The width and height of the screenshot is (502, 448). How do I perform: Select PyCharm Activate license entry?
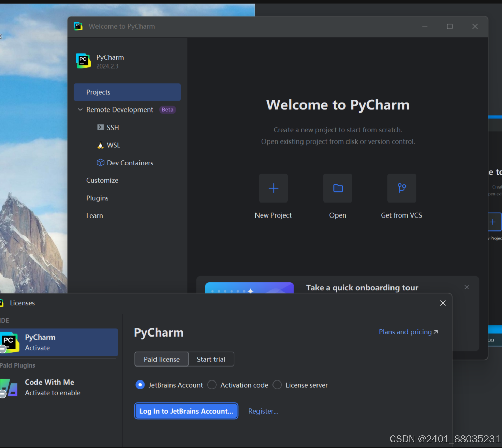(59, 342)
